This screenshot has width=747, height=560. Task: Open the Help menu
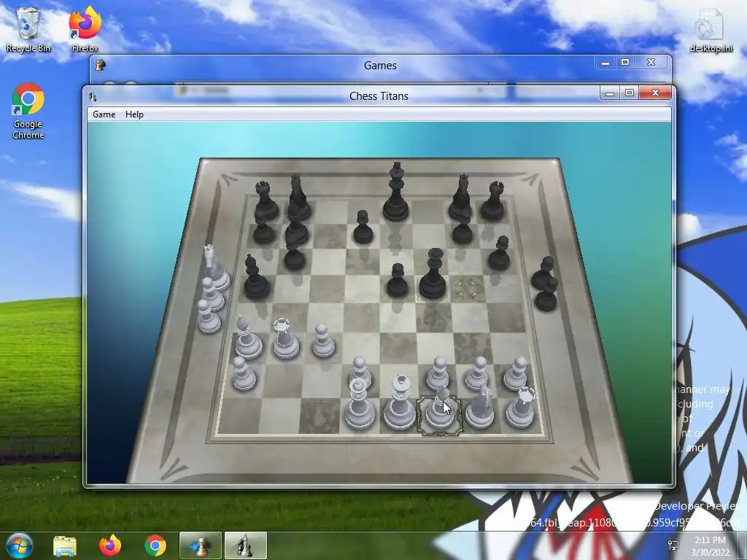click(134, 114)
